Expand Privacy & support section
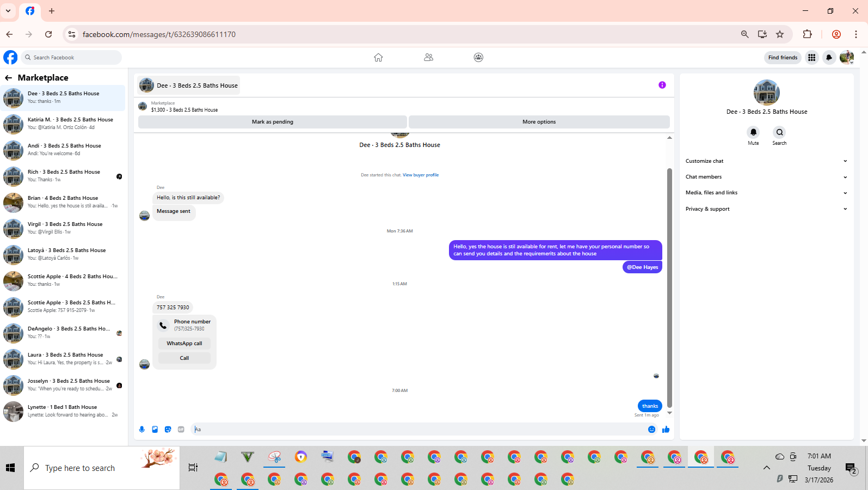Image resolution: width=868 pixels, height=490 pixels. [x=766, y=209]
